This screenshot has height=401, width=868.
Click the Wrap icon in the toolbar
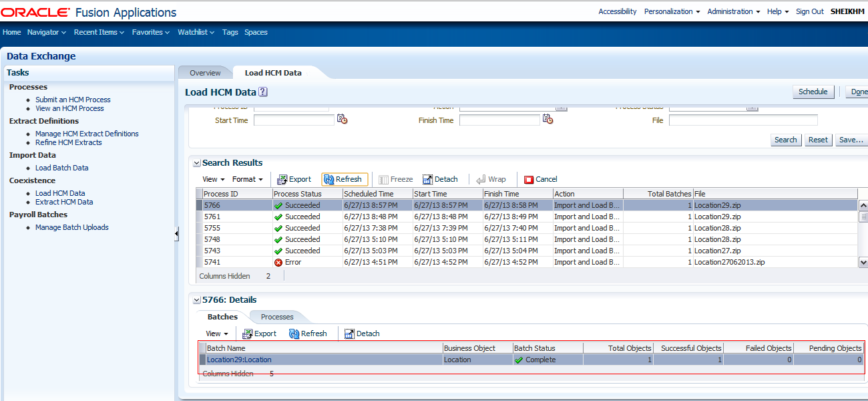coord(492,179)
